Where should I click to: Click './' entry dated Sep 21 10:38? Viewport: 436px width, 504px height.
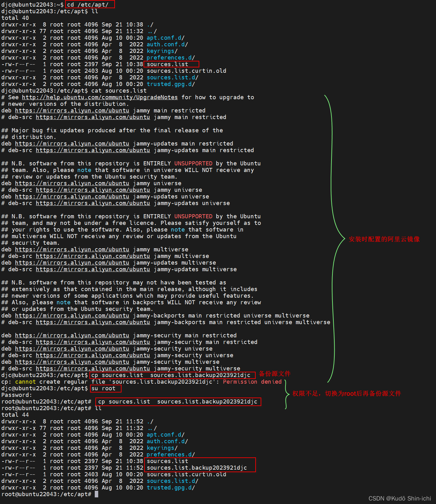150,25
